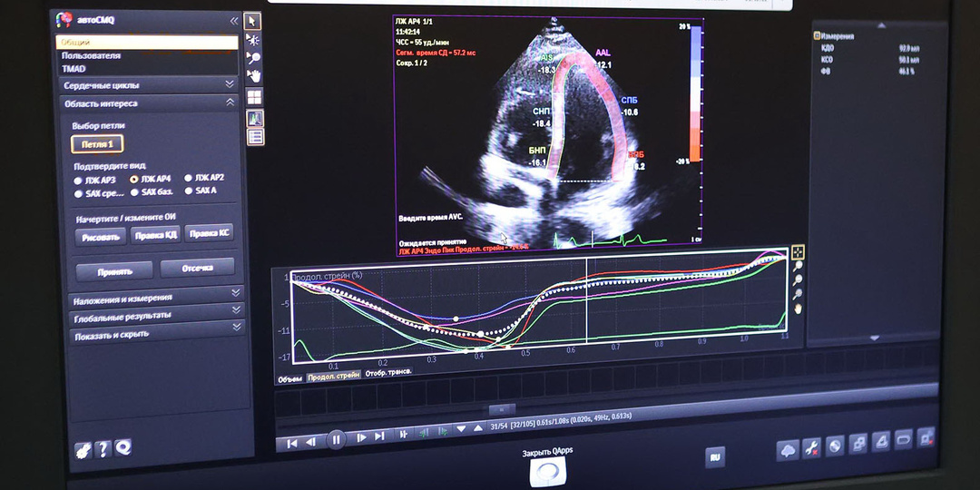The height and width of the screenshot is (490, 980).
Task: Expand the Наложения и измерения section
Action: (x=156, y=299)
